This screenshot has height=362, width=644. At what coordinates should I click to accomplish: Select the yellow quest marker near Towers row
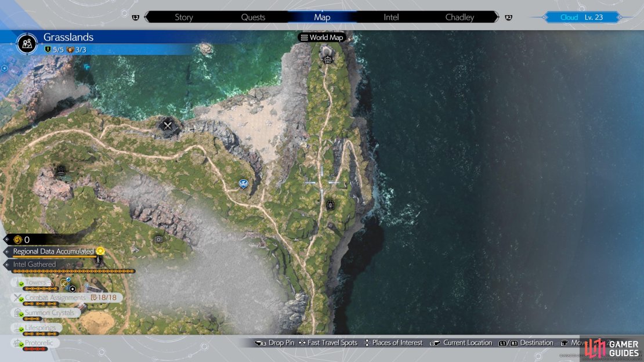[64, 284]
